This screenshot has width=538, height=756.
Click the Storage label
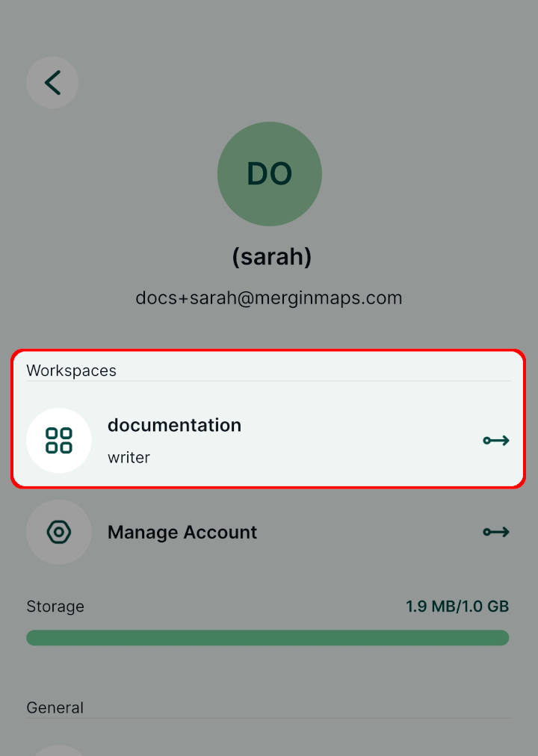[x=55, y=606]
